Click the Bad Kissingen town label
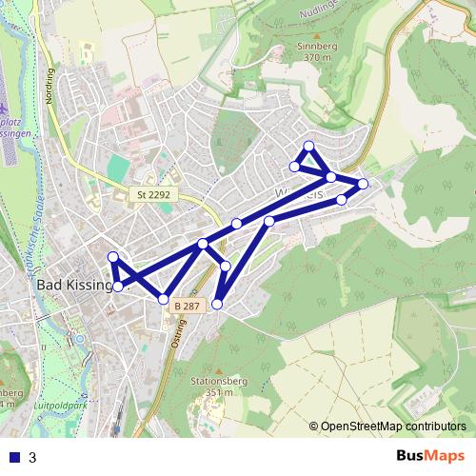476x476 pixels. [x=75, y=285]
